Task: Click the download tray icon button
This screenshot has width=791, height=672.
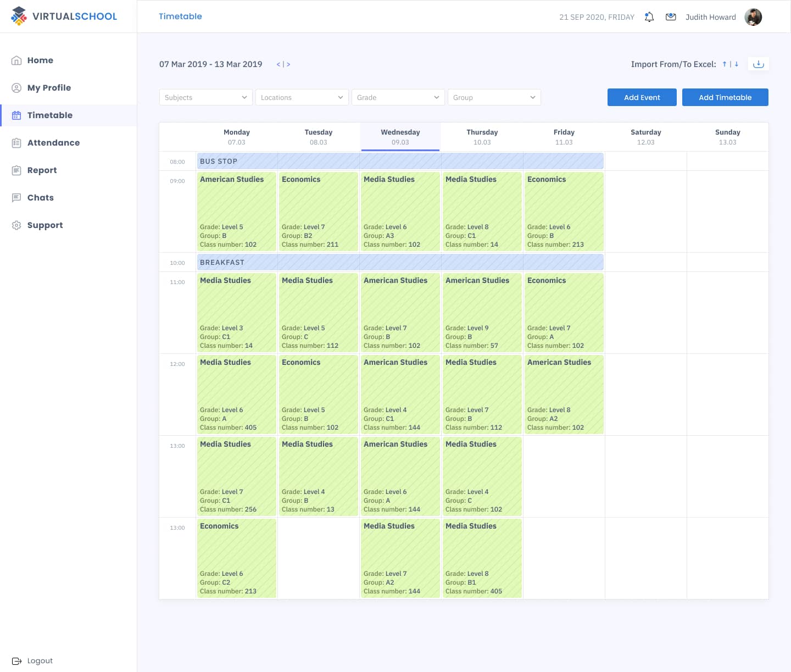Action: tap(759, 64)
